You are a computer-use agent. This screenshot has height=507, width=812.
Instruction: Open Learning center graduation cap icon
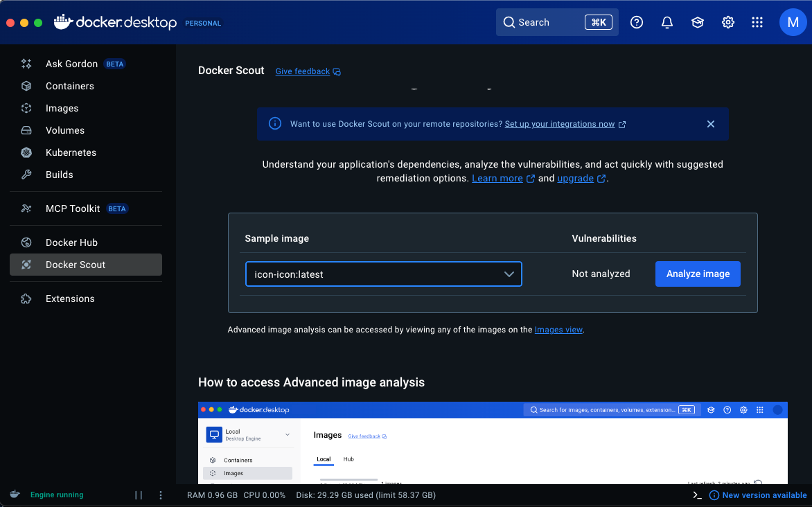pyautogui.click(x=698, y=22)
